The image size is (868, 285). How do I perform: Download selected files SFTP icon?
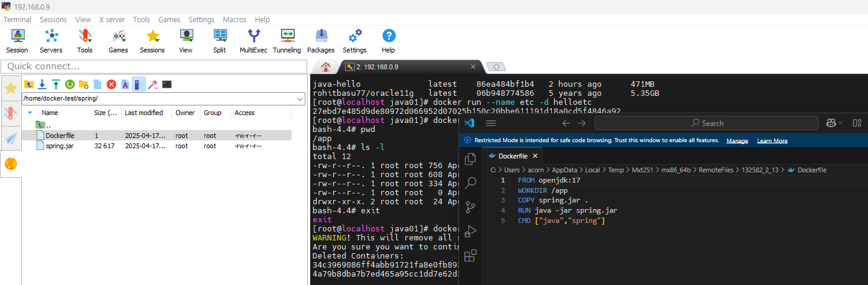pos(42,84)
